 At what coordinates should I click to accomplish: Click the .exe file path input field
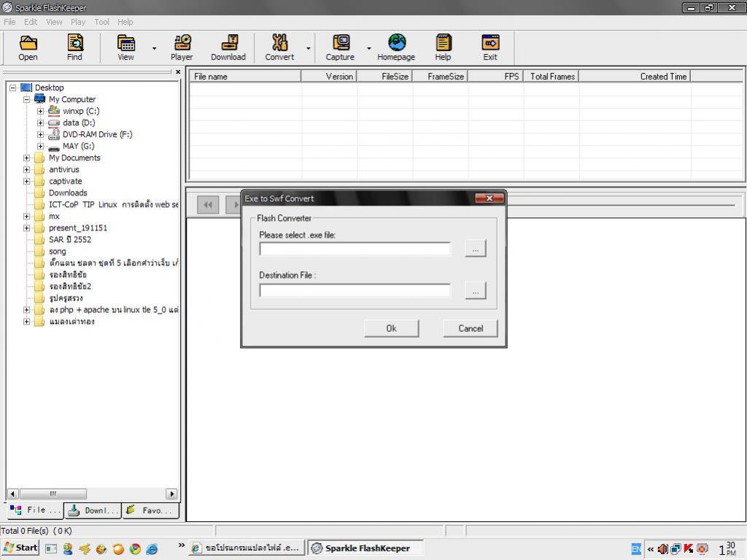click(x=355, y=249)
